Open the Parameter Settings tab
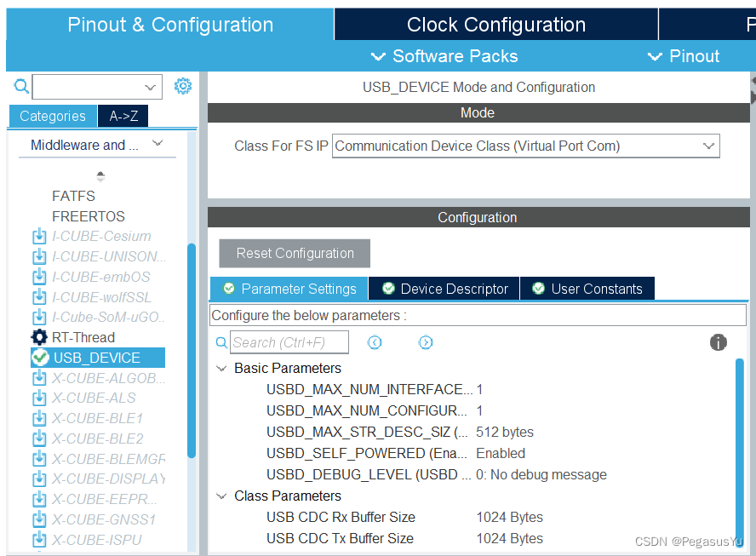The image size is (756, 556). (x=289, y=289)
